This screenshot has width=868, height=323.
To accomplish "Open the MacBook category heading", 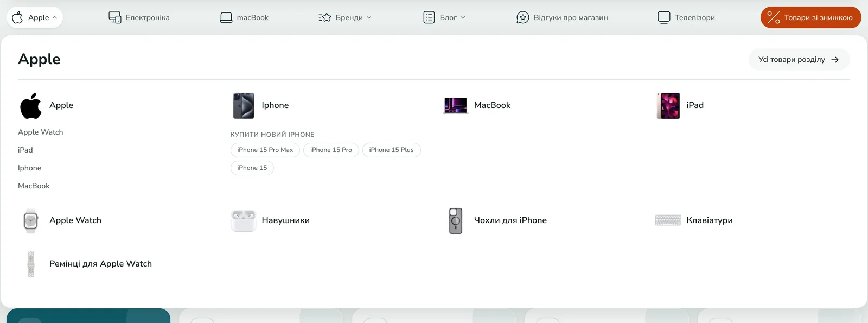I will 492,105.
